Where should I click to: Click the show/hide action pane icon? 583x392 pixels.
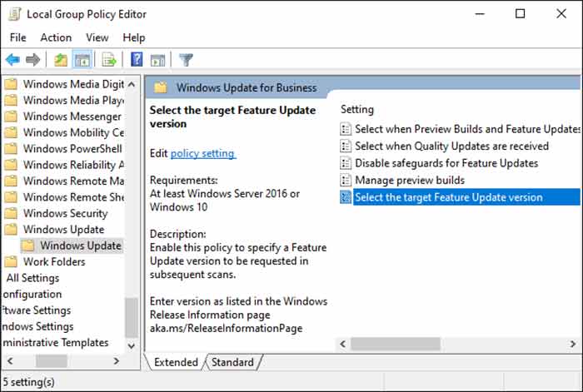pos(157,60)
